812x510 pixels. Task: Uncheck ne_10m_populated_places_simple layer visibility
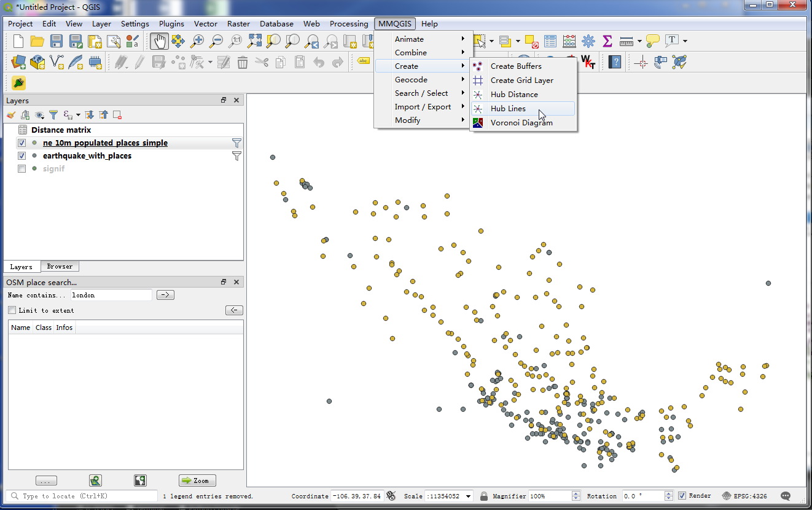tap(22, 143)
